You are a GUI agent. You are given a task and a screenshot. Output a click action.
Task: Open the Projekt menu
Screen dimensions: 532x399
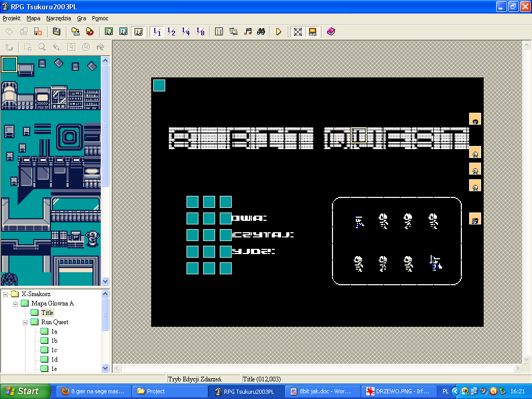tap(11, 18)
